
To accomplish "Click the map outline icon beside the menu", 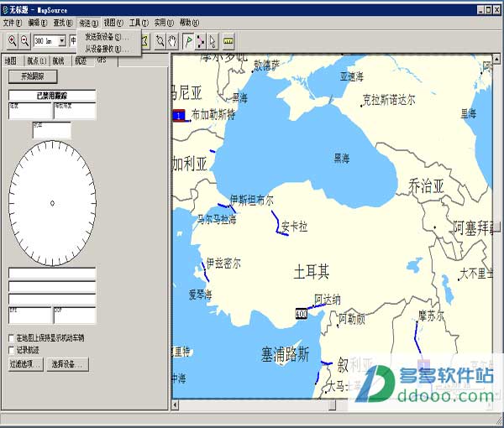I will [x=145, y=41].
